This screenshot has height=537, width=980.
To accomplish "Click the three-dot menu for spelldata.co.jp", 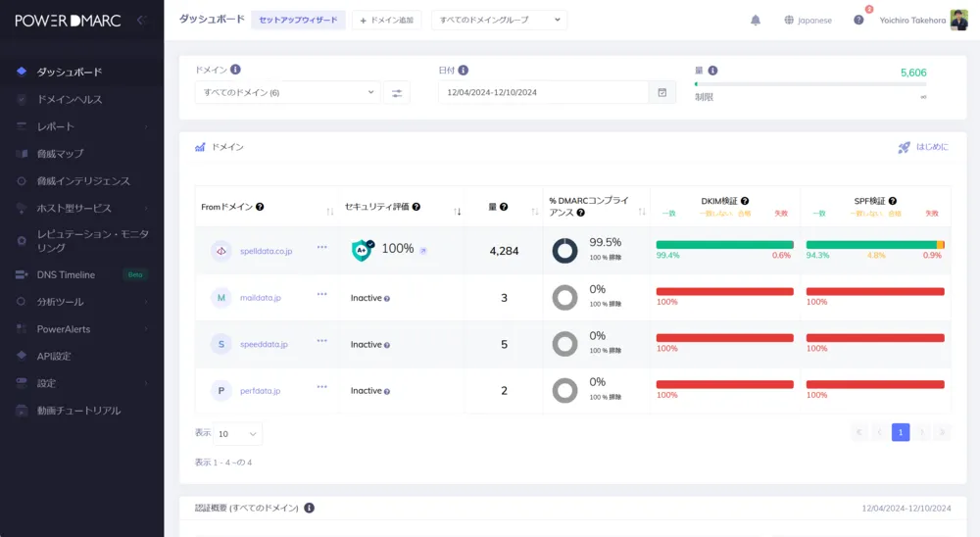I will coord(321,247).
